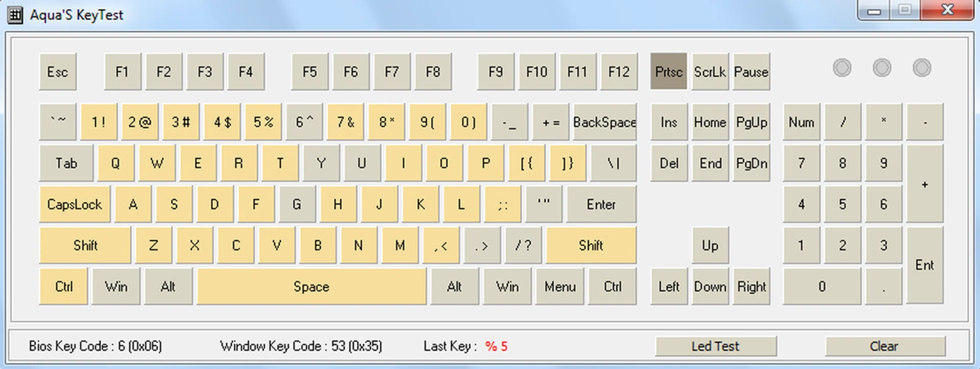This screenshot has width=980, height=369.
Task: Click the Esc key on the virtual keyboard
Action: pos(58,72)
